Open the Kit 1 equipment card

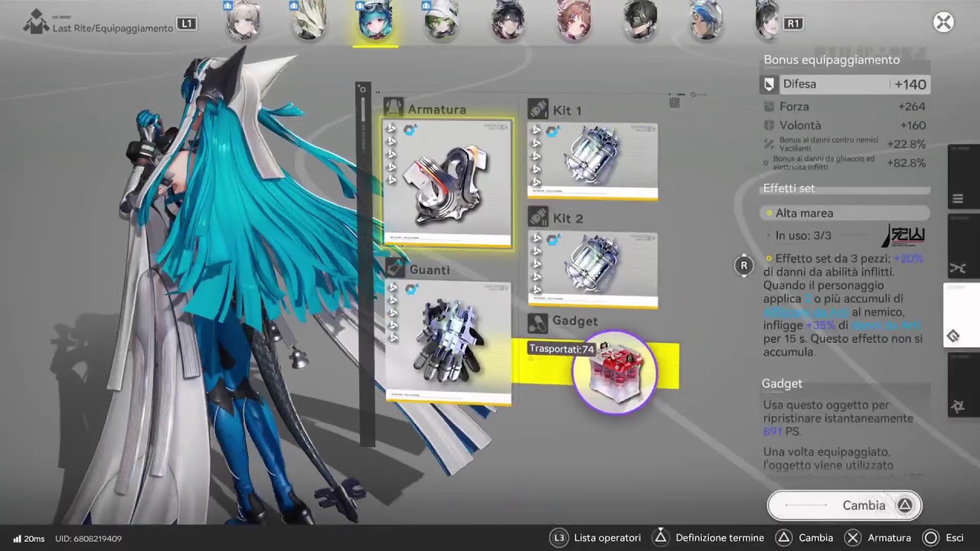click(592, 161)
